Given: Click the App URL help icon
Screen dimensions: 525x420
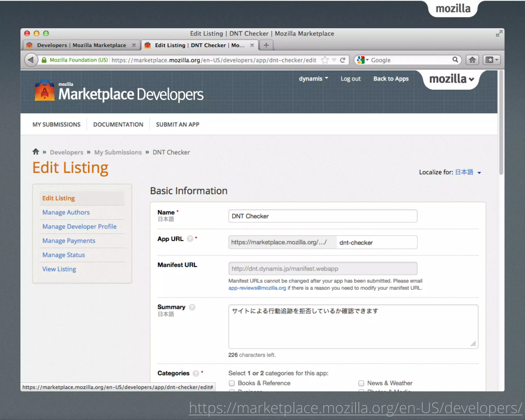Looking at the screenshot, I should coord(190,239).
